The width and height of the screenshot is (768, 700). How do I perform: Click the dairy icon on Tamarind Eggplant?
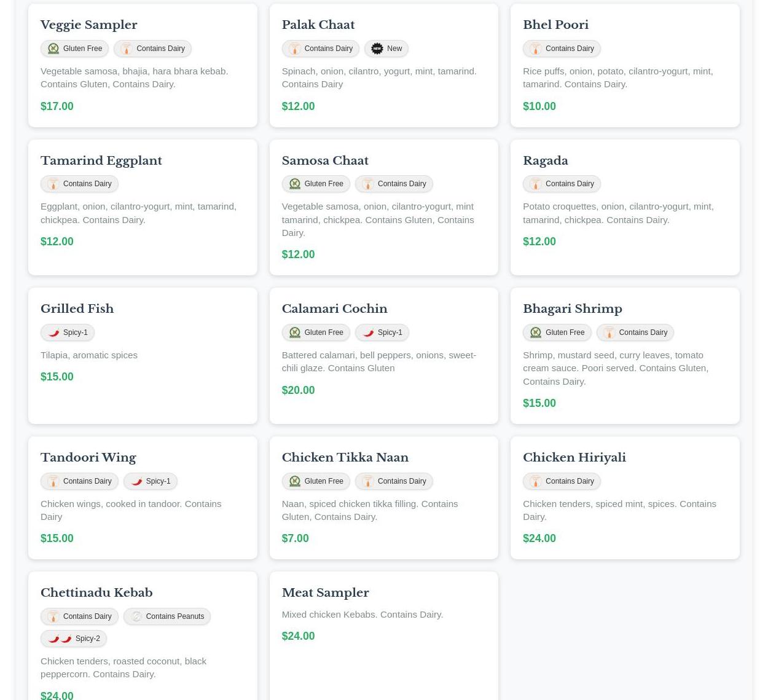[x=53, y=184]
